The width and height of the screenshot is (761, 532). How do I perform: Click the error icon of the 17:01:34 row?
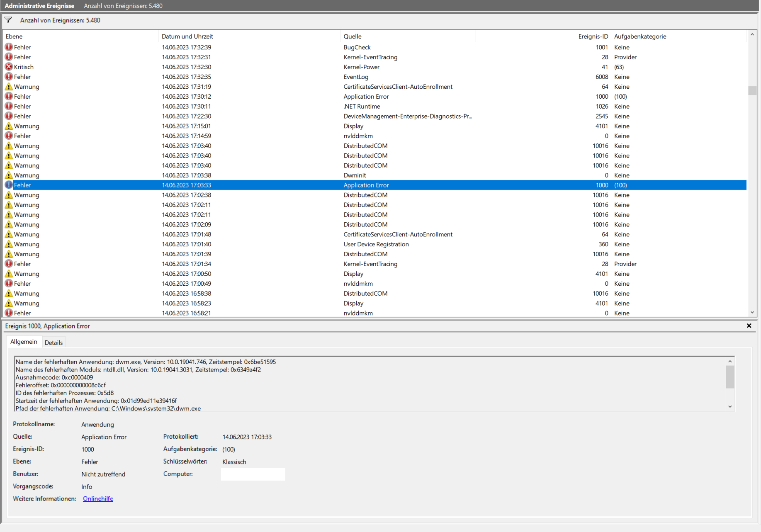(9, 264)
